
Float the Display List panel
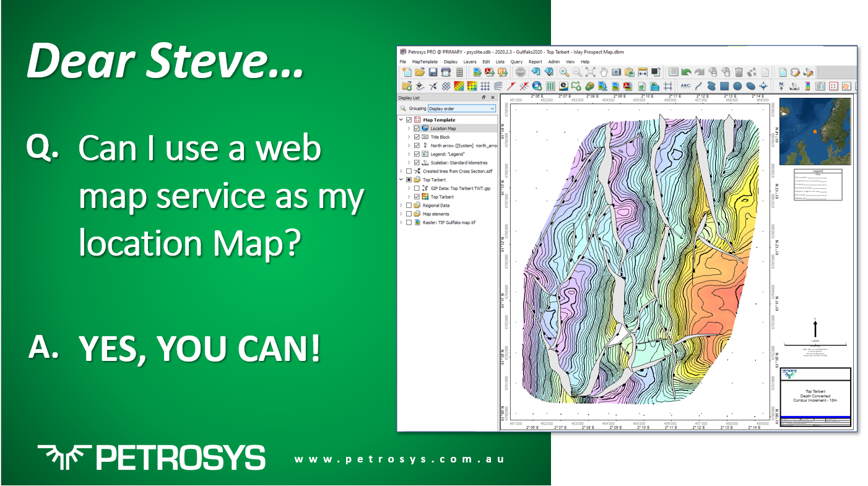tap(484, 98)
